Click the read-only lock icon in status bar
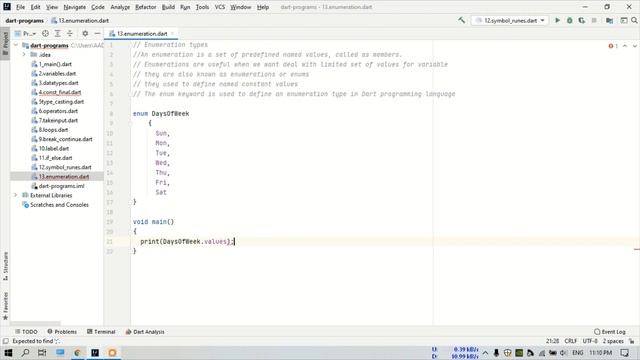640x360 pixels. tap(631, 341)
